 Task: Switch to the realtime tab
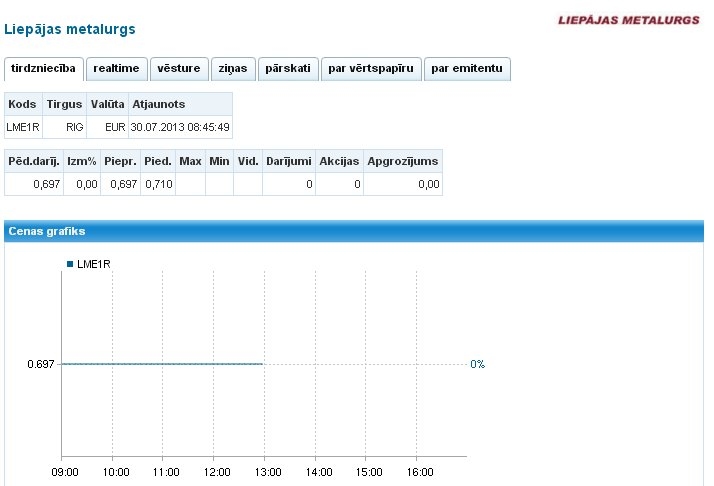[117, 69]
